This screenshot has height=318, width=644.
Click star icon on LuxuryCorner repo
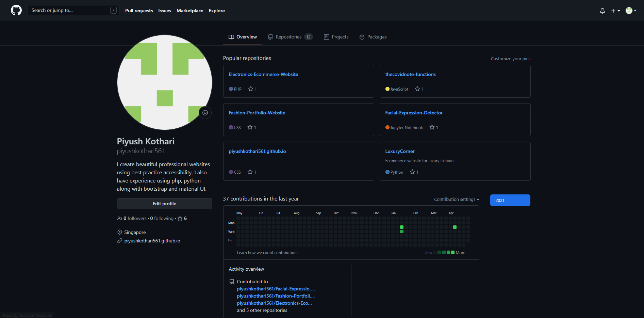coord(412,172)
